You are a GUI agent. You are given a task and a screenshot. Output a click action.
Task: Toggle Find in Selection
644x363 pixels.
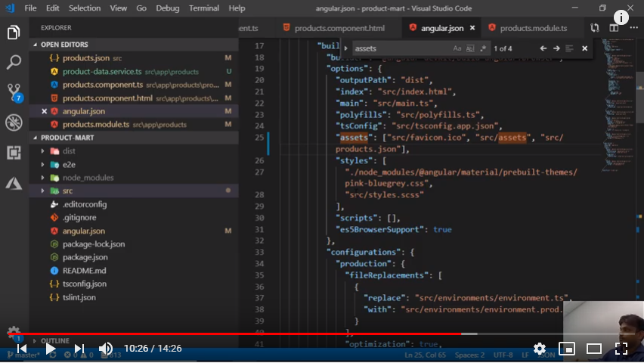click(569, 48)
